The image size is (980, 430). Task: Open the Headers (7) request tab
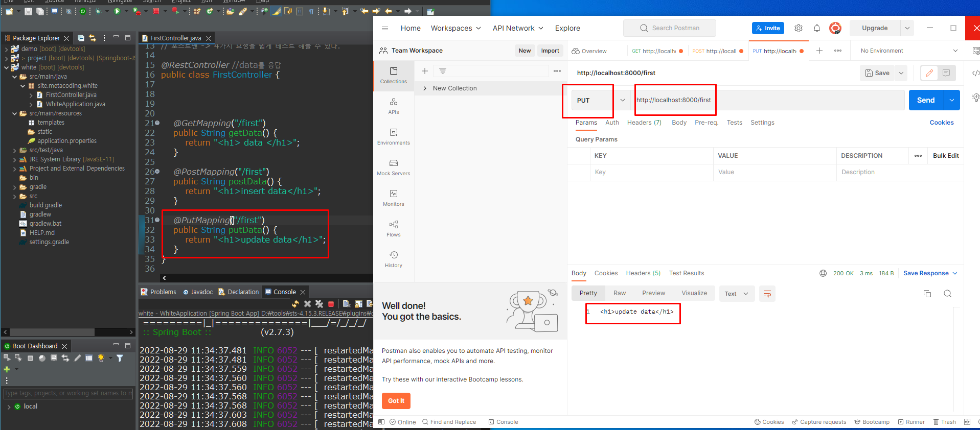click(644, 123)
